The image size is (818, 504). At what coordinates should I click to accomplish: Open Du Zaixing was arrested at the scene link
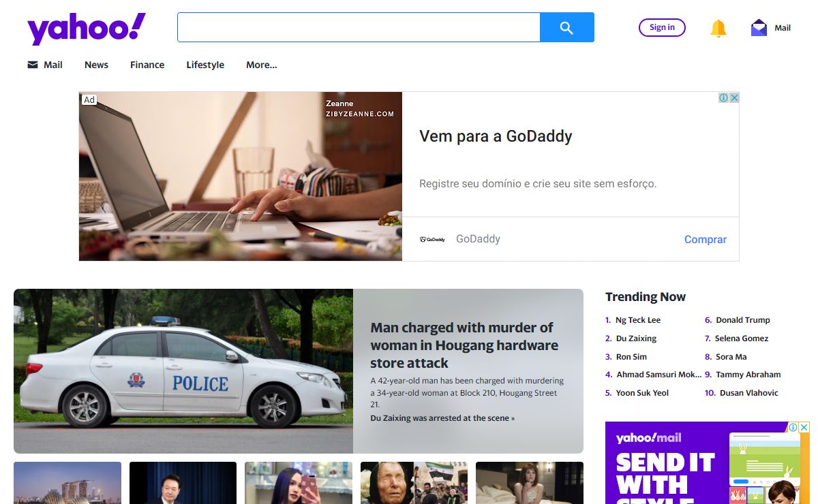(x=442, y=418)
